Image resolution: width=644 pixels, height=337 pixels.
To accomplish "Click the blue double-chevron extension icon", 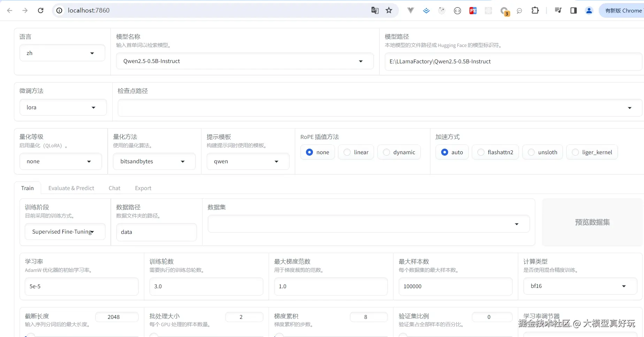I will (x=426, y=11).
